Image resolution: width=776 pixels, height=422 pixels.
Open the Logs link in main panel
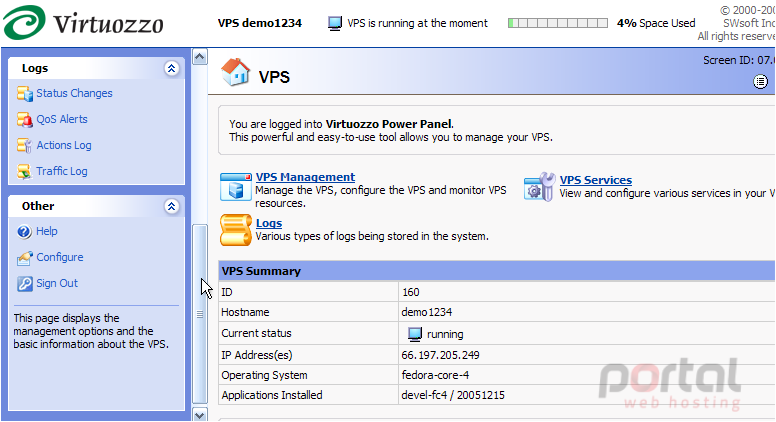(269, 223)
